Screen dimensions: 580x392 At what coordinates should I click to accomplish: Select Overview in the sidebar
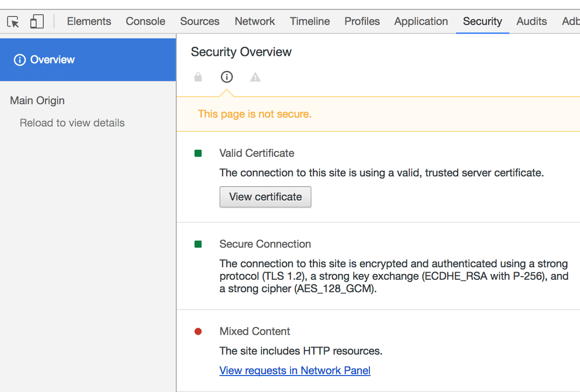click(x=52, y=60)
